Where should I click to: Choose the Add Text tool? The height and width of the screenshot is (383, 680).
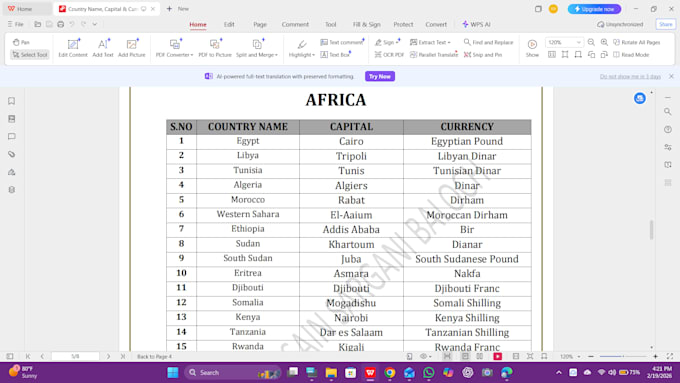coord(103,48)
